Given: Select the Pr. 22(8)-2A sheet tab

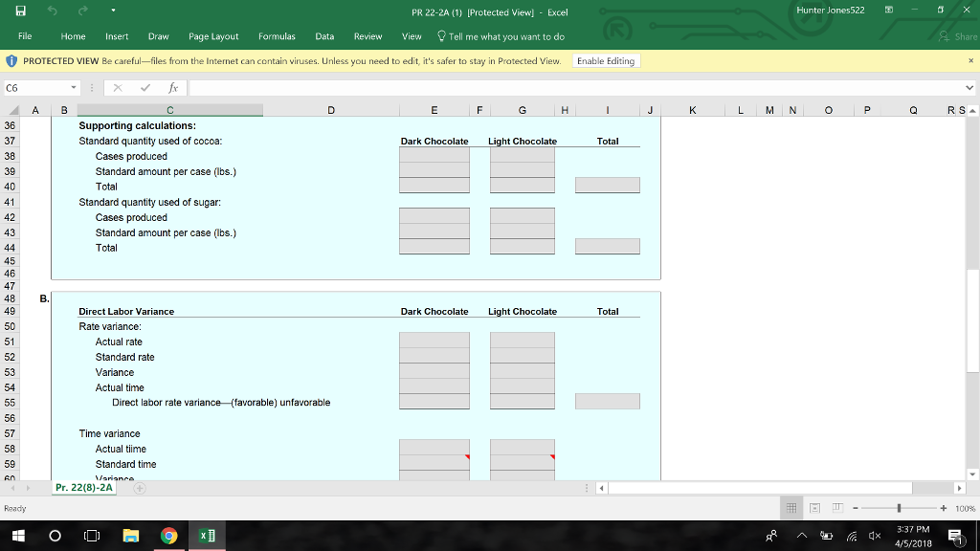Looking at the screenshot, I should [84, 487].
